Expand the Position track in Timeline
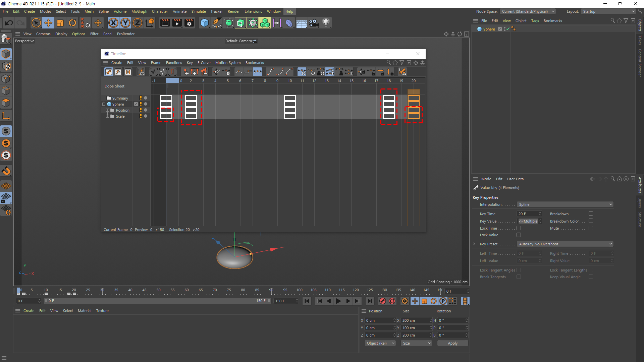 pos(108,110)
